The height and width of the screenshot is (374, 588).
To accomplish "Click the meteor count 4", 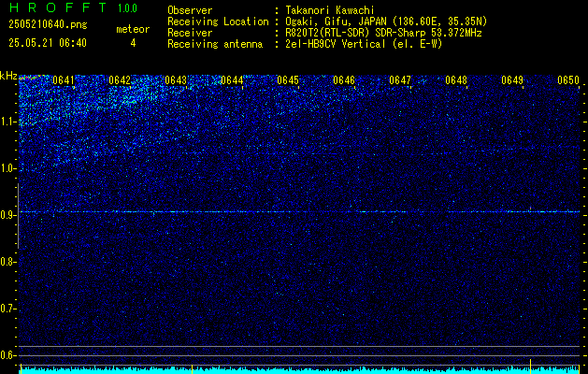I will point(133,43).
